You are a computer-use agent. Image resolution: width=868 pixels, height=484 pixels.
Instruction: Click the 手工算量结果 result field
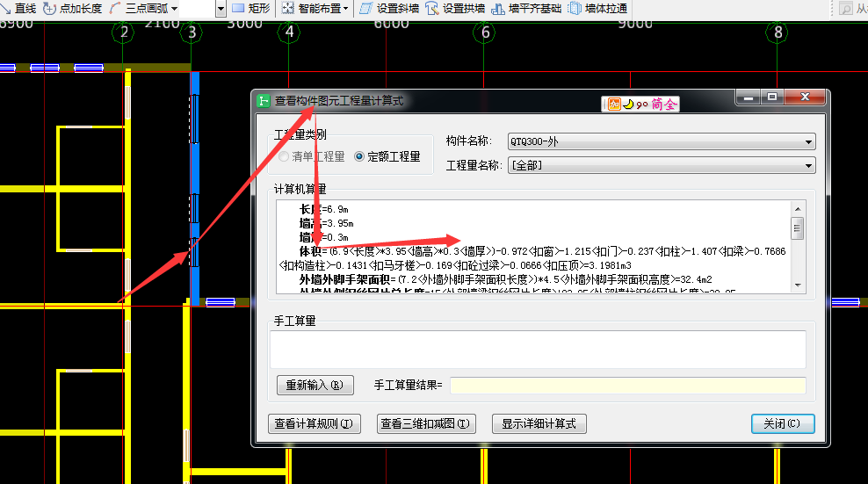(628, 386)
